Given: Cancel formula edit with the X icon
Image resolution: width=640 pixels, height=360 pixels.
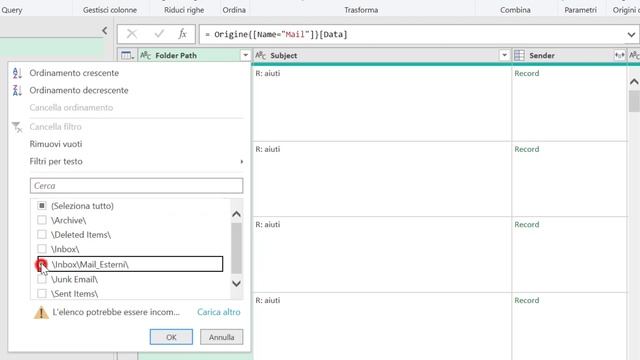Looking at the screenshot, I should click(132, 34).
